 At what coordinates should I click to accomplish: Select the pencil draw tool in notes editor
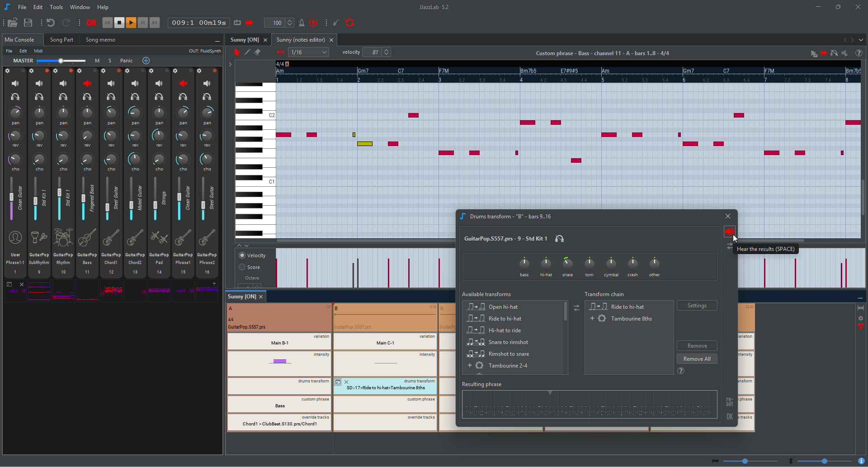click(x=247, y=52)
